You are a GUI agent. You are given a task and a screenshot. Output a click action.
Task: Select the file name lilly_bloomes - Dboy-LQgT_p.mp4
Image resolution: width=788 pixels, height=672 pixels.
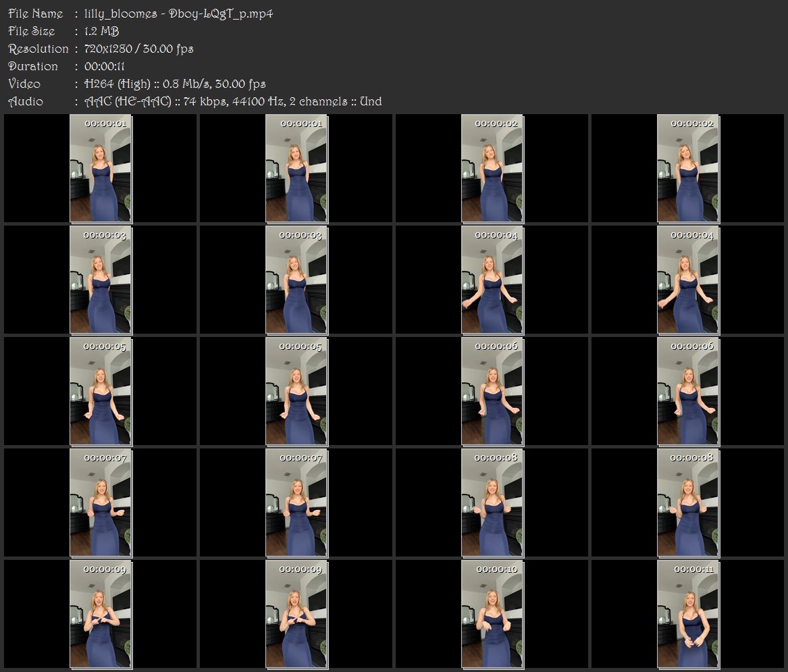(178, 14)
